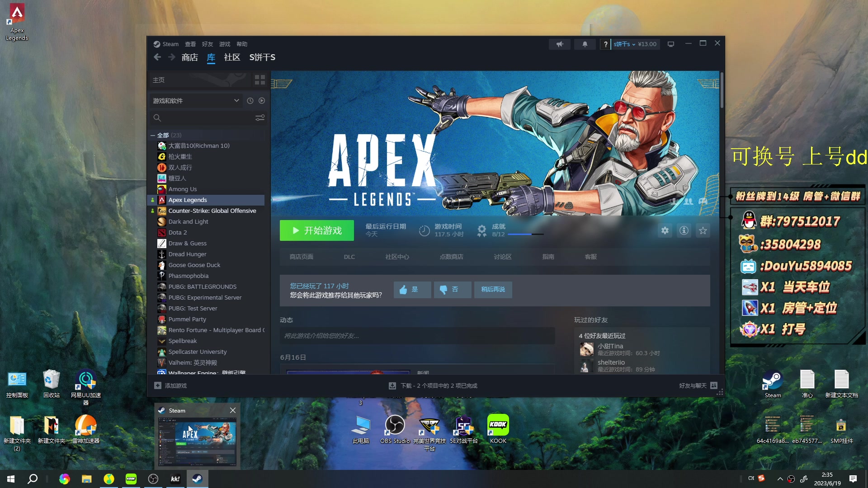This screenshot has height=488, width=868.
Task: Click the question mark help button
Action: 606,44
